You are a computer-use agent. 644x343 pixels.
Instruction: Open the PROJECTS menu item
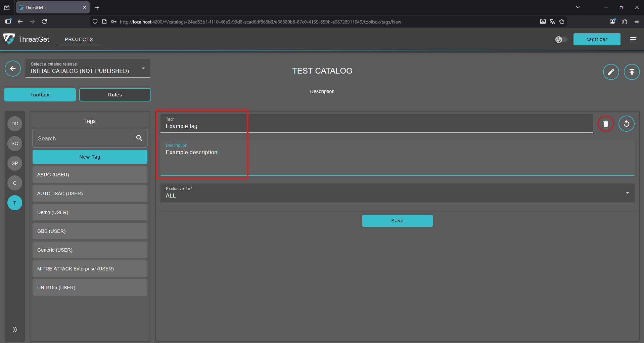79,39
